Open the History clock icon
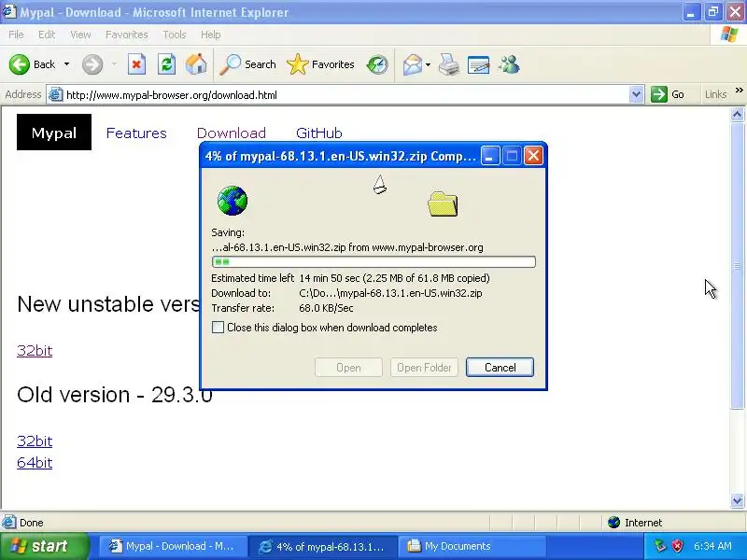Viewport: 747px width, 560px height. (377, 64)
